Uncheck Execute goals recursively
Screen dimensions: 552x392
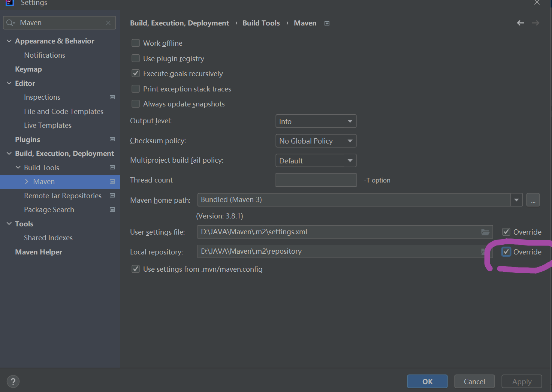(x=136, y=73)
